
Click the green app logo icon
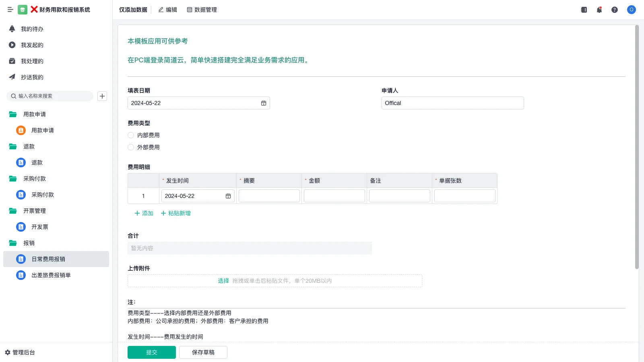[23, 10]
